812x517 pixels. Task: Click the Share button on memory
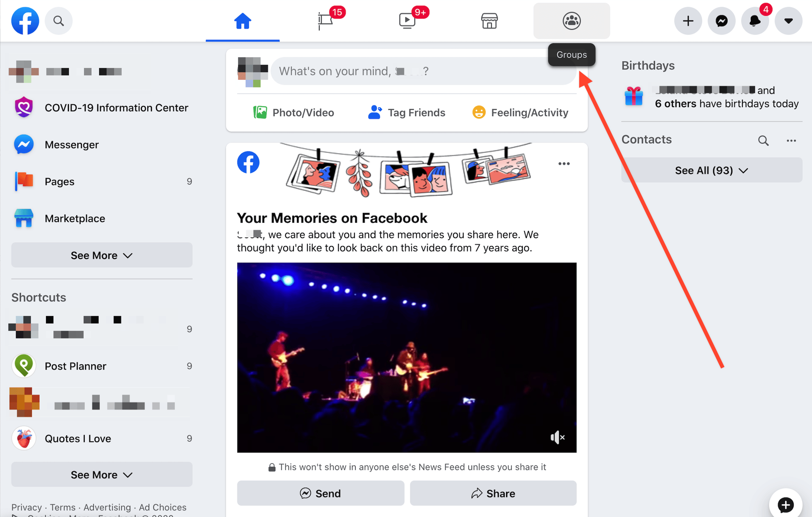click(x=493, y=492)
